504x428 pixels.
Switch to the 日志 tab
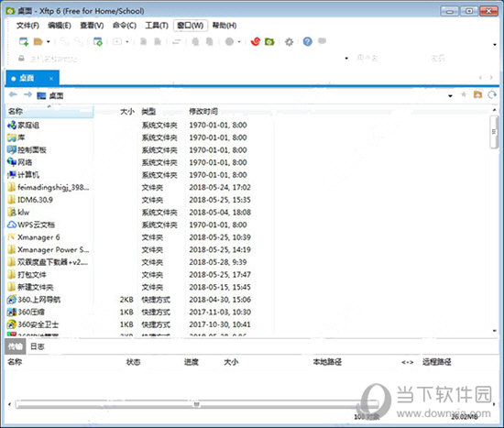coord(38,346)
